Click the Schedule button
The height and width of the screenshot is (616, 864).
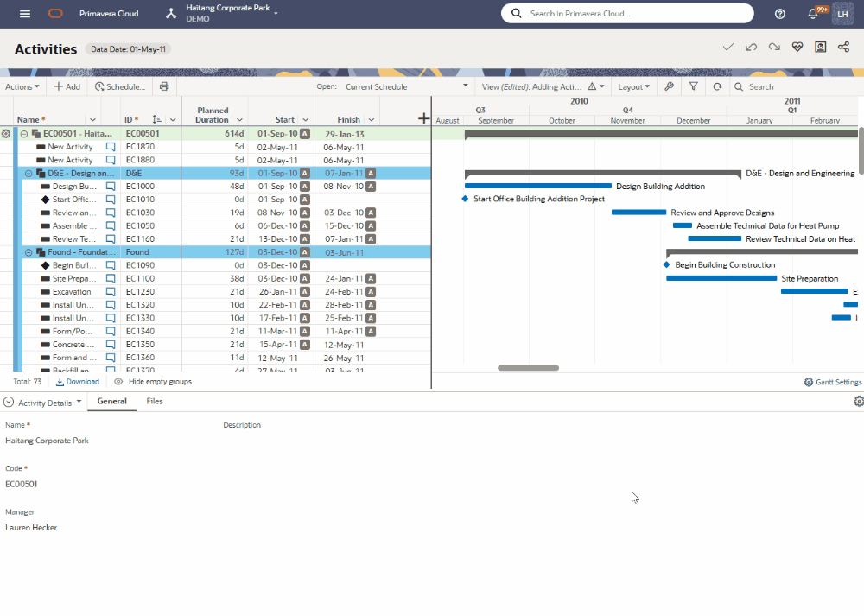click(120, 86)
